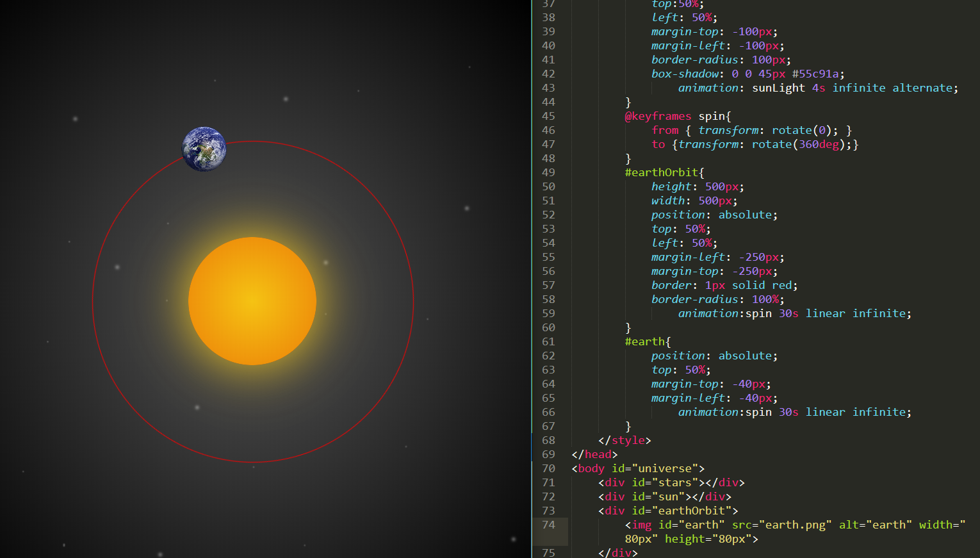The image size is (980, 558).
Task: Place cursor on box-shadow property
Action: (684, 74)
